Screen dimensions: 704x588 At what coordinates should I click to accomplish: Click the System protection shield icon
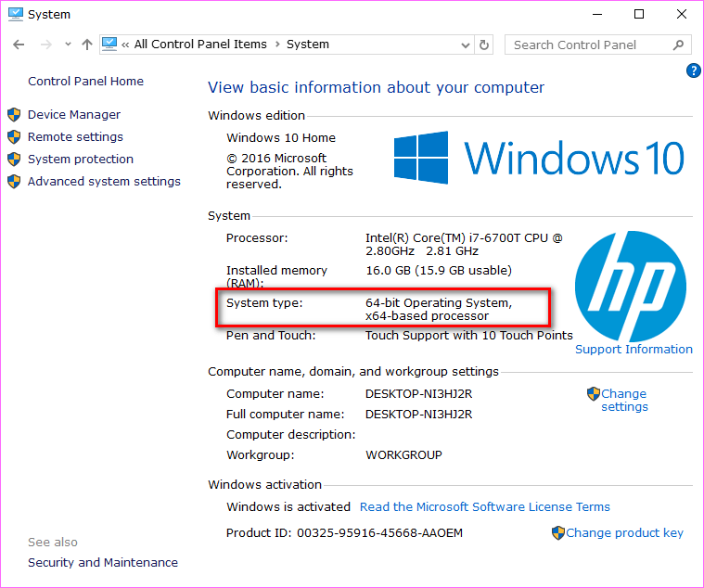click(x=14, y=160)
